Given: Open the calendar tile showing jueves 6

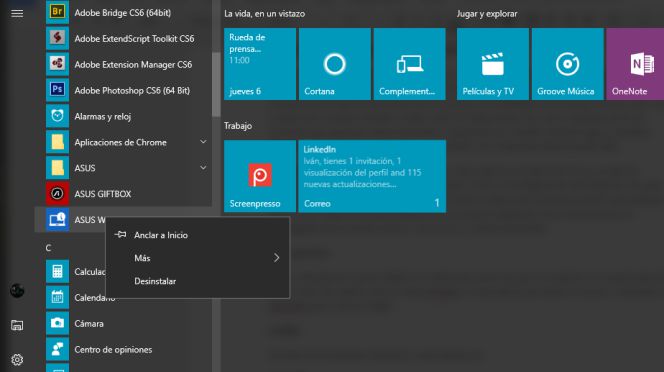Looking at the screenshot, I should tap(260, 64).
